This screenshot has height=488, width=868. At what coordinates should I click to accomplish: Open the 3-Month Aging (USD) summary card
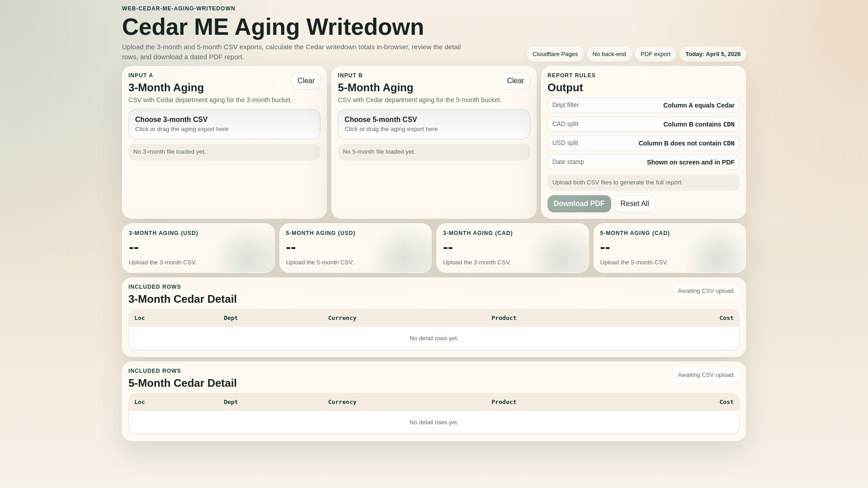tap(198, 248)
